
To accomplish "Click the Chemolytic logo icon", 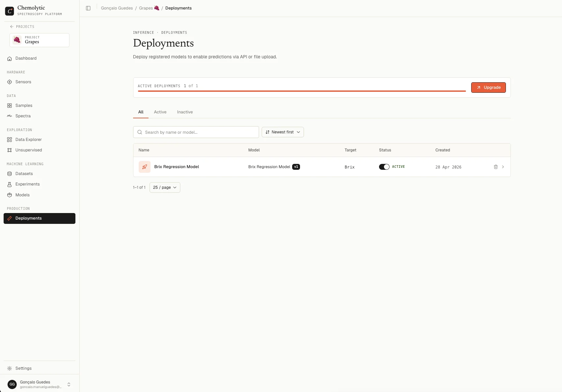I will coord(10,11).
